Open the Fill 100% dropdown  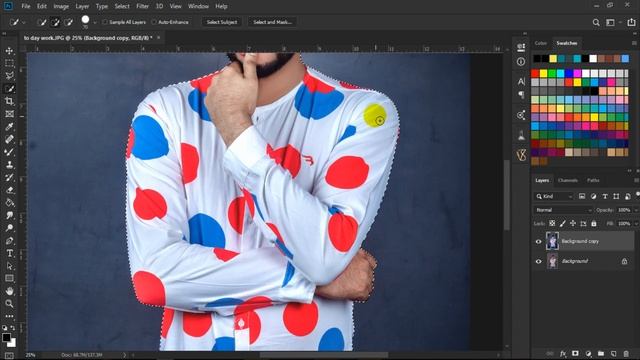[x=636, y=223]
